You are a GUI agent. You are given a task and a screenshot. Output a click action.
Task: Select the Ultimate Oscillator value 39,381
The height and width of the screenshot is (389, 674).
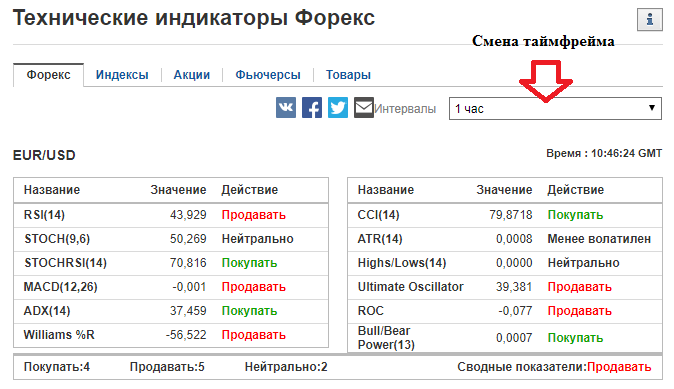(x=514, y=287)
